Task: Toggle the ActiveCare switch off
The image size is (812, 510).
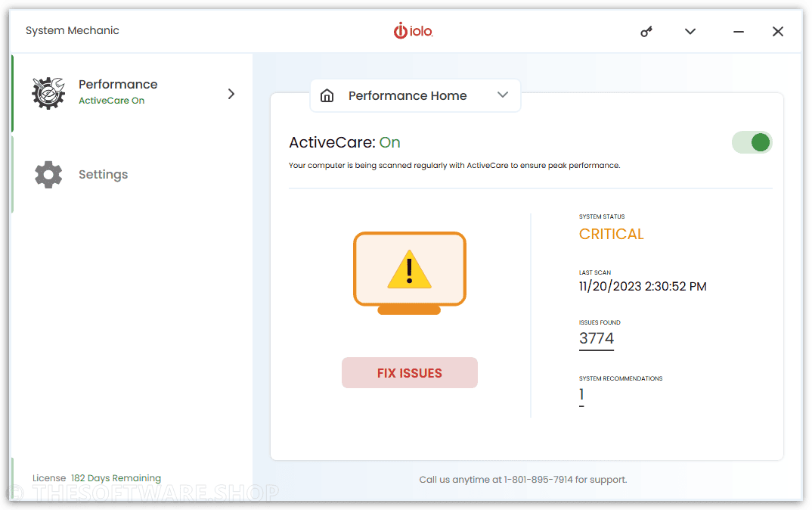Action: point(752,142)
